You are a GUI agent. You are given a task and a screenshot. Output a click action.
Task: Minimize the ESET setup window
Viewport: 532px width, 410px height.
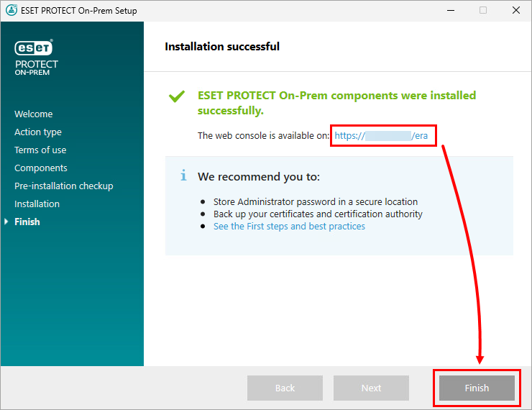pyautogui.click(x=451, y=11)
